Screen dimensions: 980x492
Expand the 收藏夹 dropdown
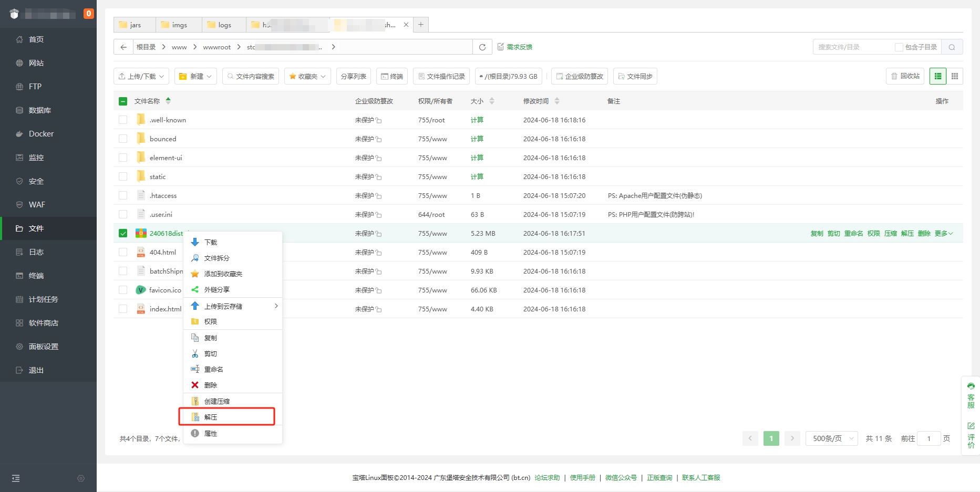(x=307, y=77)
